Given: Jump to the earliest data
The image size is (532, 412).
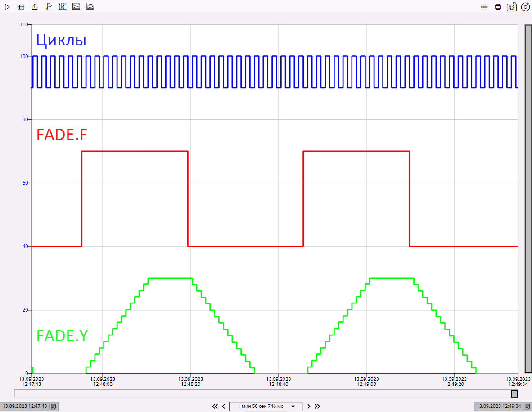Looking at the screenshot, I should [215, 406].
